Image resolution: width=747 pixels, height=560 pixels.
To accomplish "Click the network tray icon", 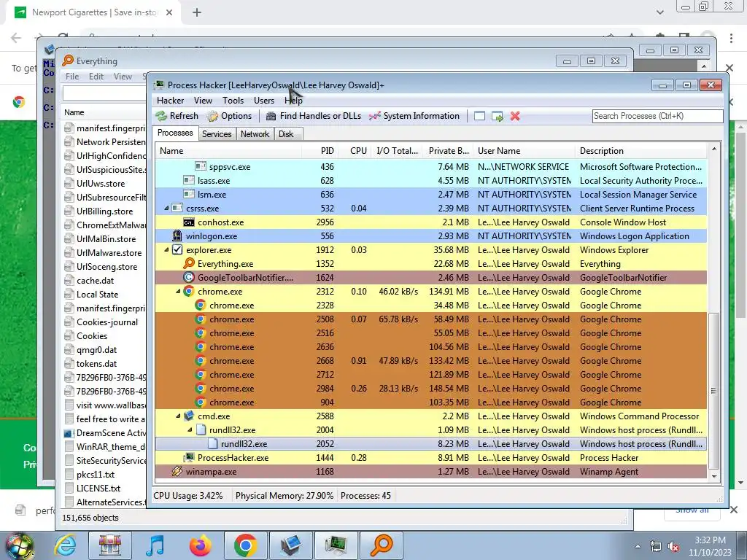I will coord(656,547).
